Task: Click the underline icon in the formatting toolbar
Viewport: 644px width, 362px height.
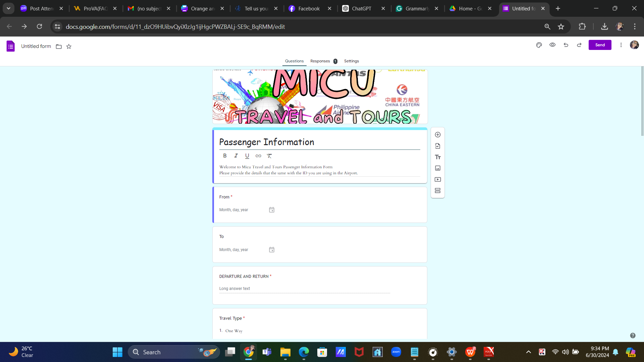Action: (247, 156)
